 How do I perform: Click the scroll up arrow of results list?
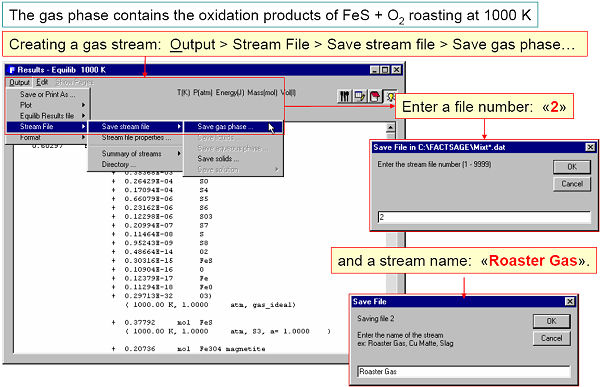(x=390, y=127)
